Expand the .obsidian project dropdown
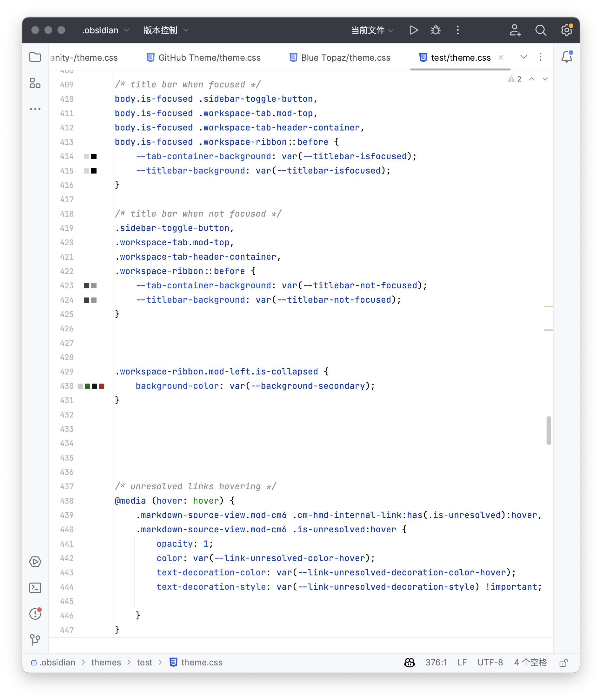Screen dimensions: 602x700 point(105,30)
